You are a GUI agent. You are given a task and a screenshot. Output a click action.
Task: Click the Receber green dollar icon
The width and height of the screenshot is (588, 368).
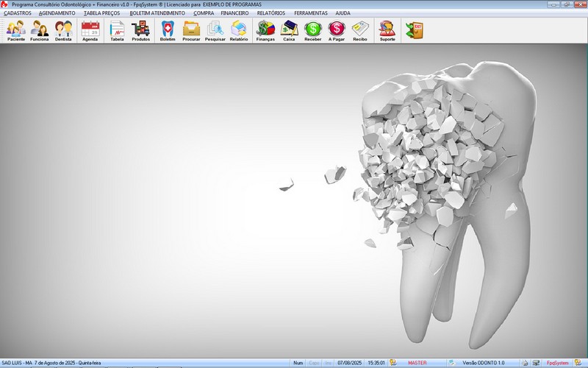click(x=313, y=29)
